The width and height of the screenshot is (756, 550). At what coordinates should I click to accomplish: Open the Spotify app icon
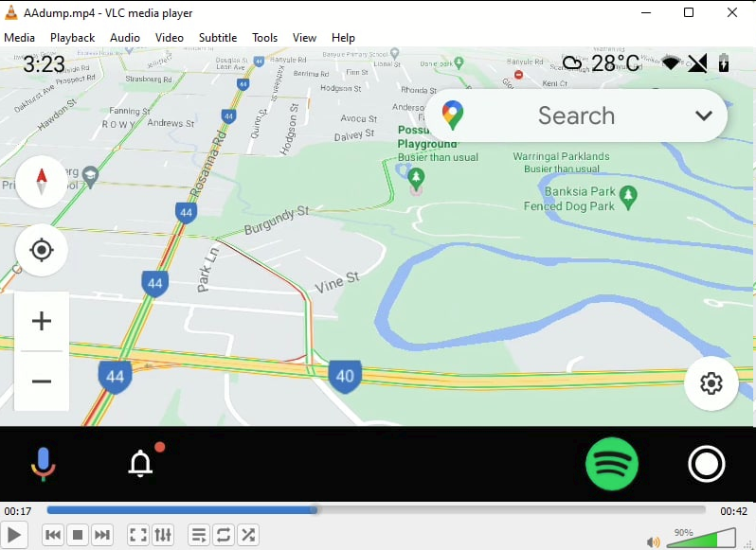pyautogui.click(x=612, y=464)
